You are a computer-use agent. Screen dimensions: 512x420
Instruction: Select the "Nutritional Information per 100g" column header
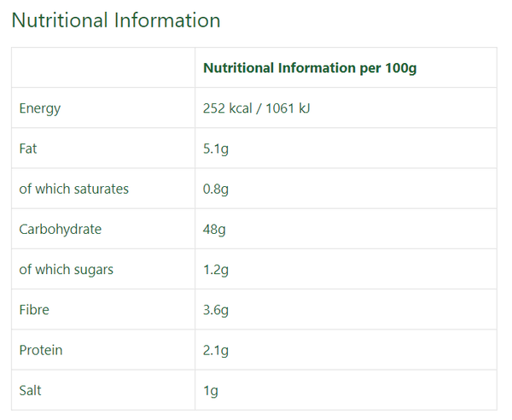(310, 68)
